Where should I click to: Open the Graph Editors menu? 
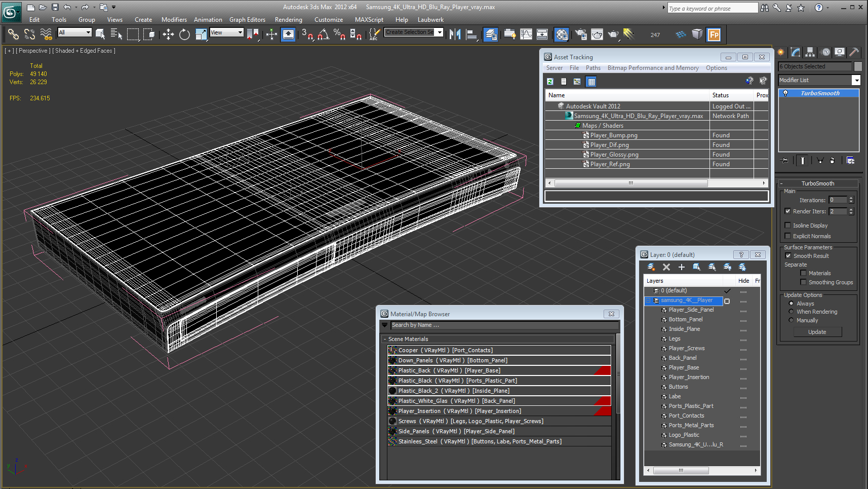[247, 20]
